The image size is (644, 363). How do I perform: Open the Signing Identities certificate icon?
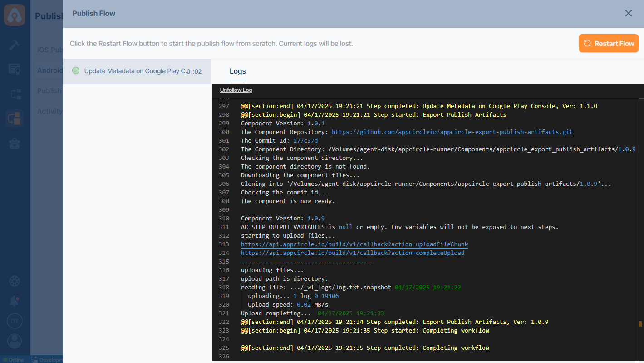[x=15, y=69]
